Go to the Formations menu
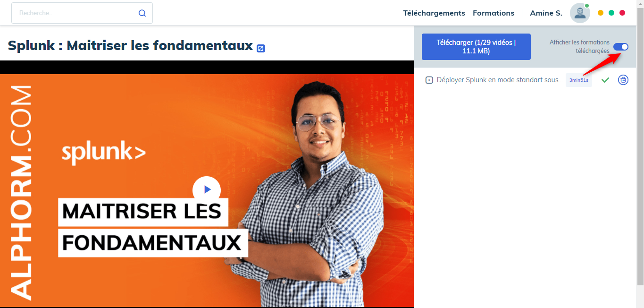The width and height of the screenshot is (644, 308). coord(493,13)
